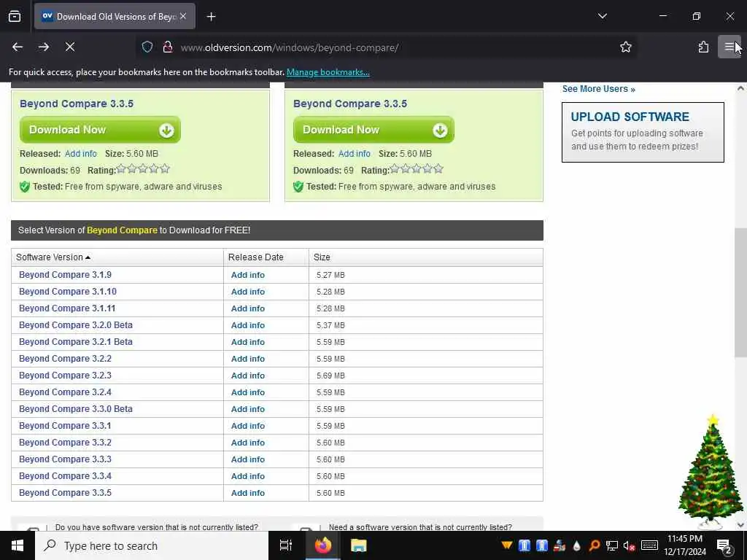Switch to Firefox on taskbar
This screenshot has height=560, width=747.
[x=322, y=545]
